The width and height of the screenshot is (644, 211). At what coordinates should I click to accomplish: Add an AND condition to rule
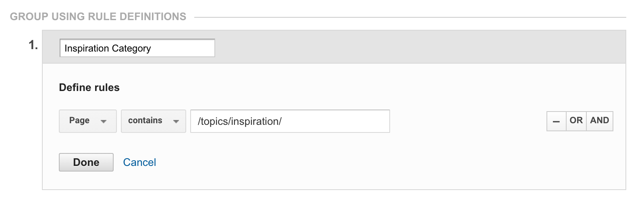(600, 121)
